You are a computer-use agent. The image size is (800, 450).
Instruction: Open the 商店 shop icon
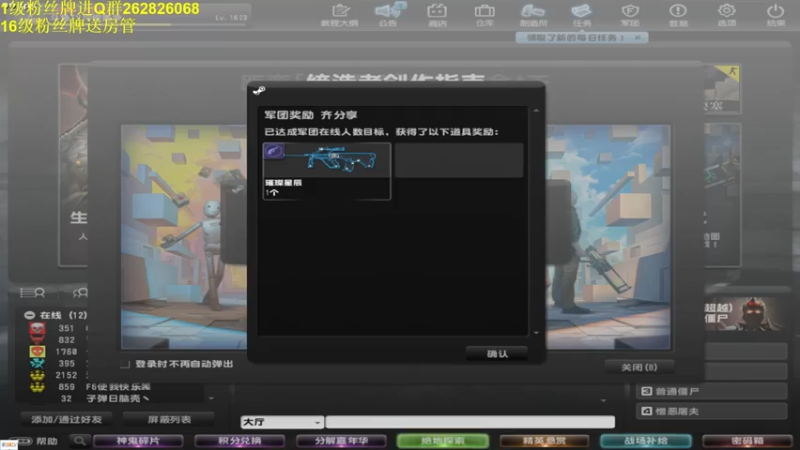pos(437,15)
